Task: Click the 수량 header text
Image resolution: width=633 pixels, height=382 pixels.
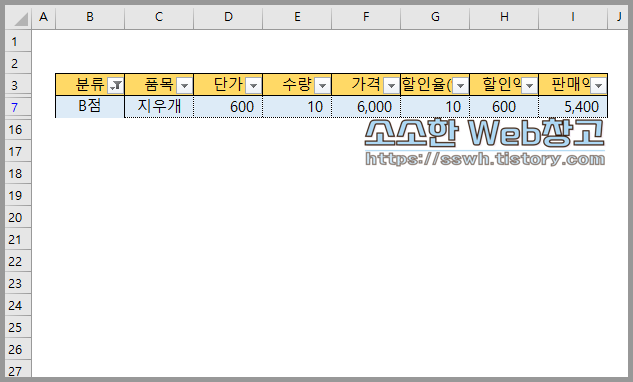Action: coord(297,85)
